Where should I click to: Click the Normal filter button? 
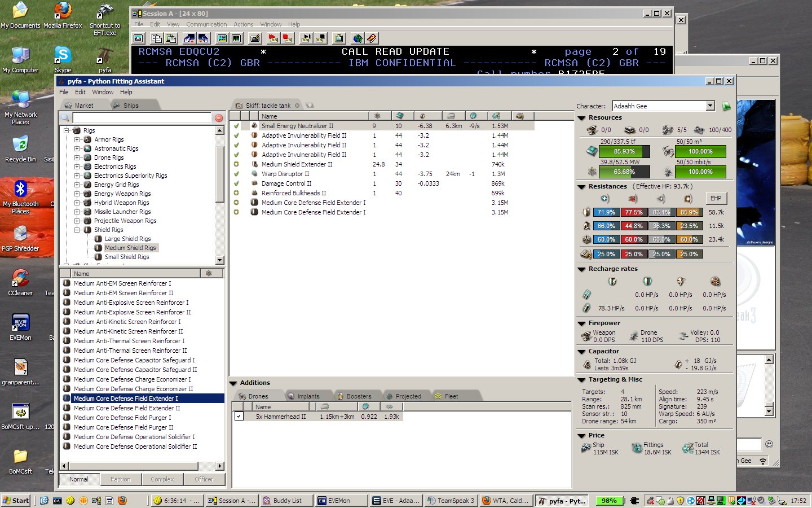(79, 479)
